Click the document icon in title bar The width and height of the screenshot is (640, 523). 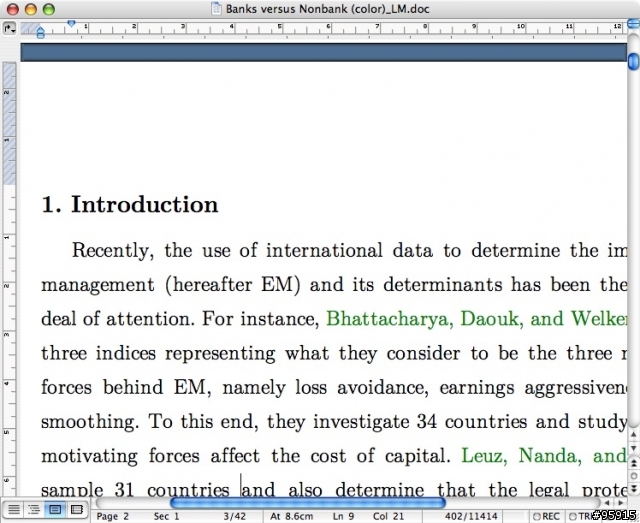pos(216,9)
